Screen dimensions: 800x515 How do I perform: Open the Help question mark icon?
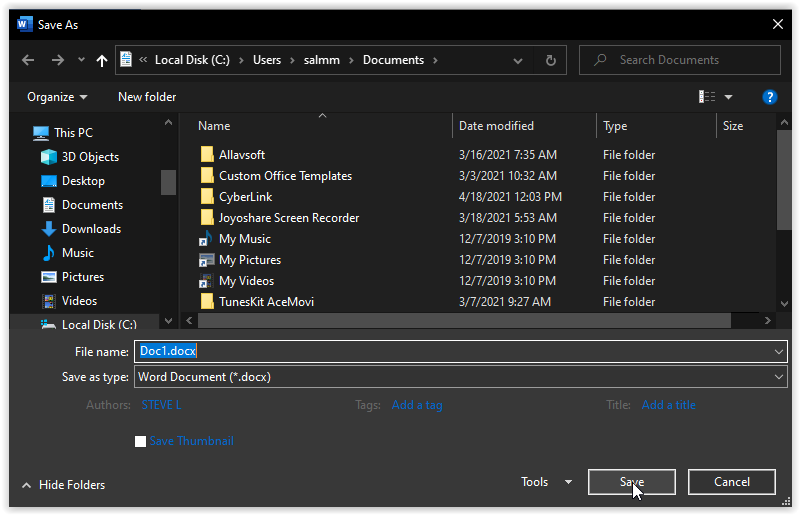coord(770,97)
